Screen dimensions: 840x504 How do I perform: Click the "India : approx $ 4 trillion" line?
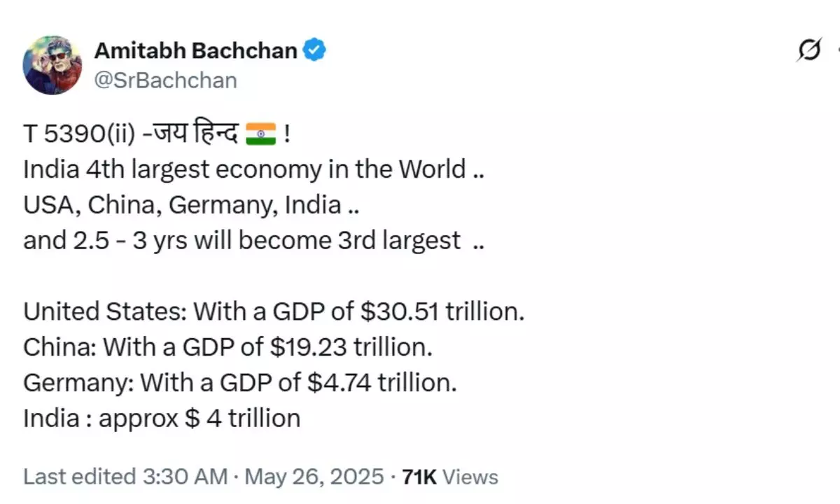(x=162, y=419)
